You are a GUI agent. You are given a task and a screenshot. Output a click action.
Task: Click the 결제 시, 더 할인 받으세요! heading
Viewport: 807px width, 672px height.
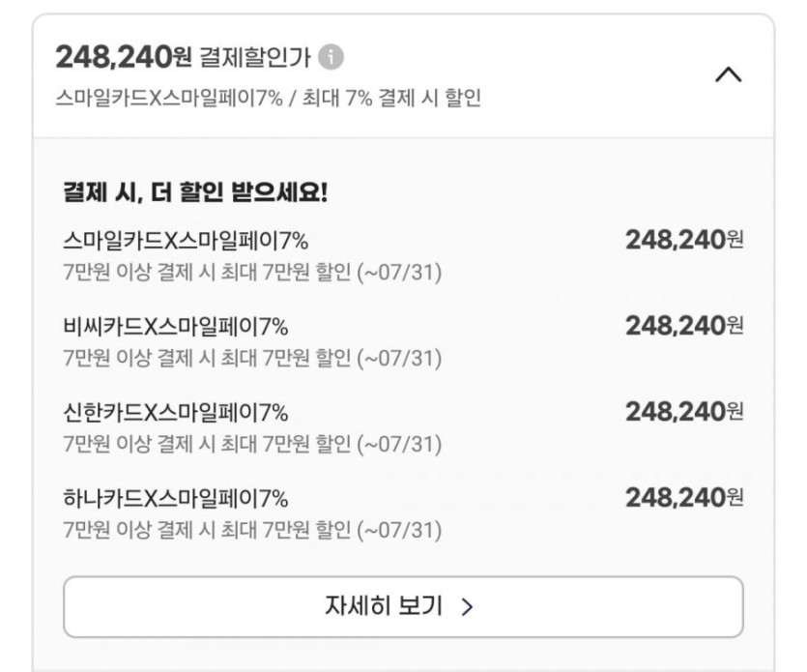pyautogui.click(x=195, y=192)
